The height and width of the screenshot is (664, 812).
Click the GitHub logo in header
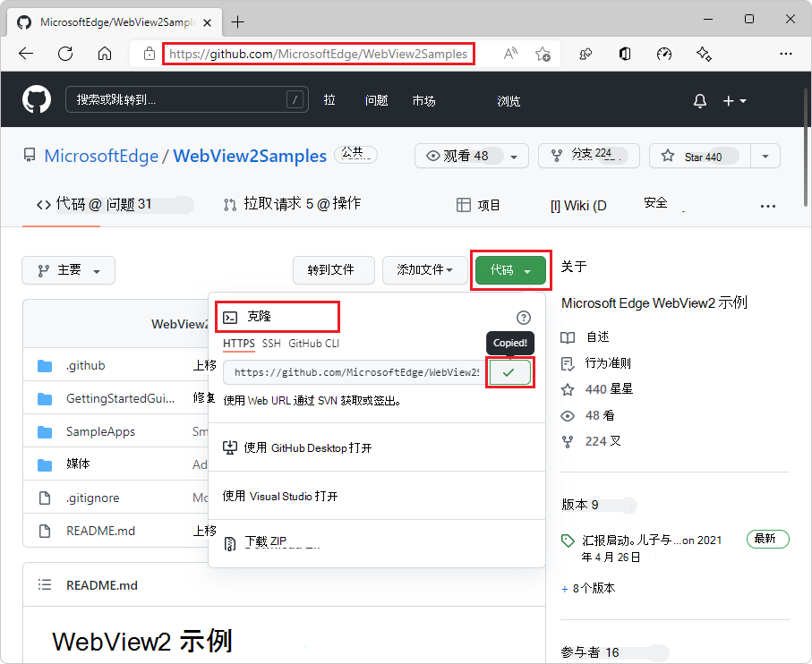coord(36,99)
